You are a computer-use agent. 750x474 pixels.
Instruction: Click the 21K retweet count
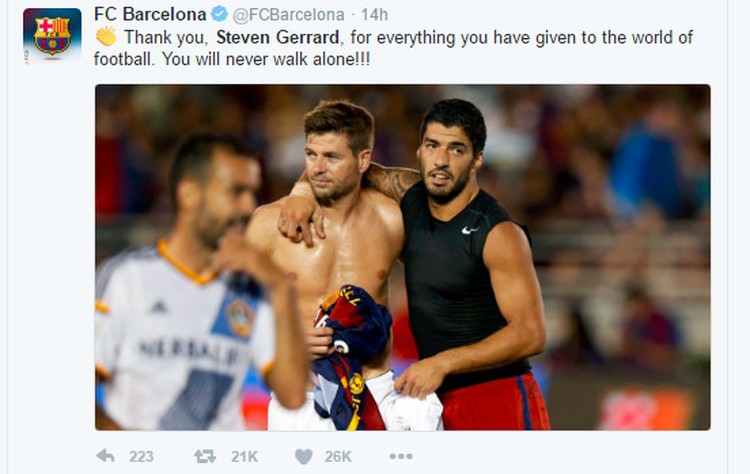(x=244, y=457)
